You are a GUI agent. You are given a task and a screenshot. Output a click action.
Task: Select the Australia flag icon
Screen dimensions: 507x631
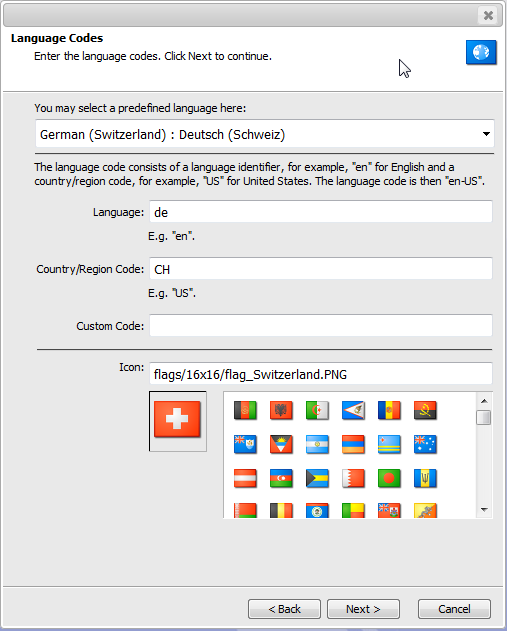coord(425,444)
